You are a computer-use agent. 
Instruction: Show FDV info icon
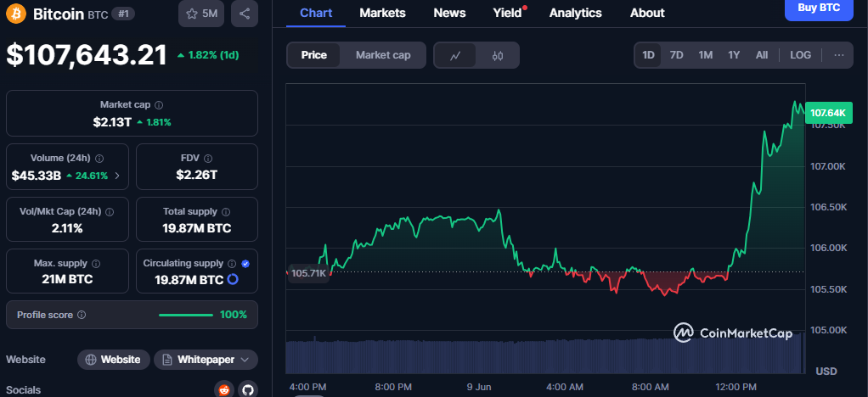point(208,158)
